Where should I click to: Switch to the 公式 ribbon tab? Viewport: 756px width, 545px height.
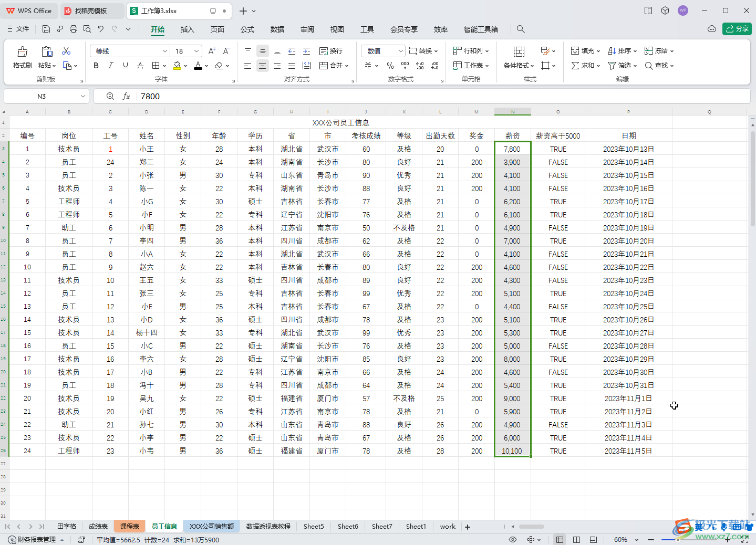247,29
